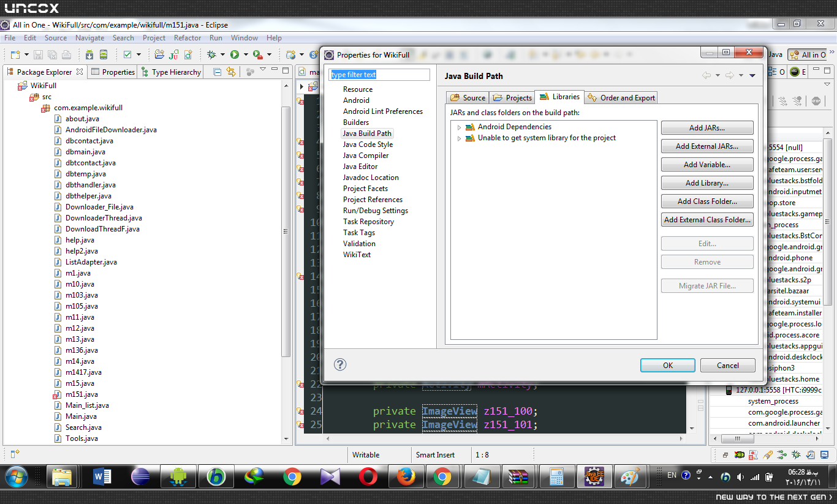This screenshot has width=837, height=504.
Task: Expand the 'Unable to get system library' node
Action: (x=459, y=138)
